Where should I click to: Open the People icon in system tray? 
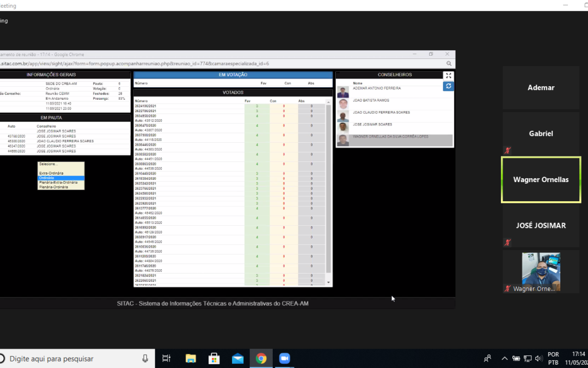(487, 358)
